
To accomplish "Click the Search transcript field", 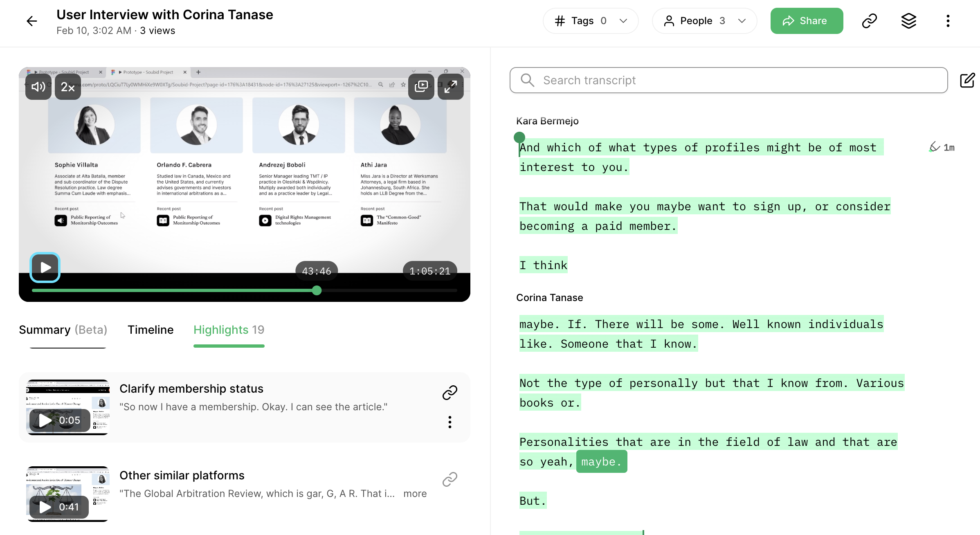I will click(x=728, y=80).
